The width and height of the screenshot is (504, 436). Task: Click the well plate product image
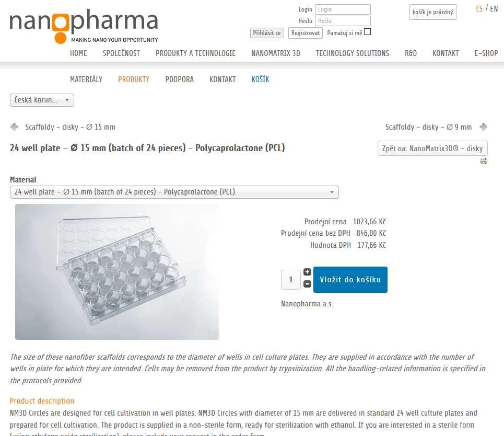(117, 272)
